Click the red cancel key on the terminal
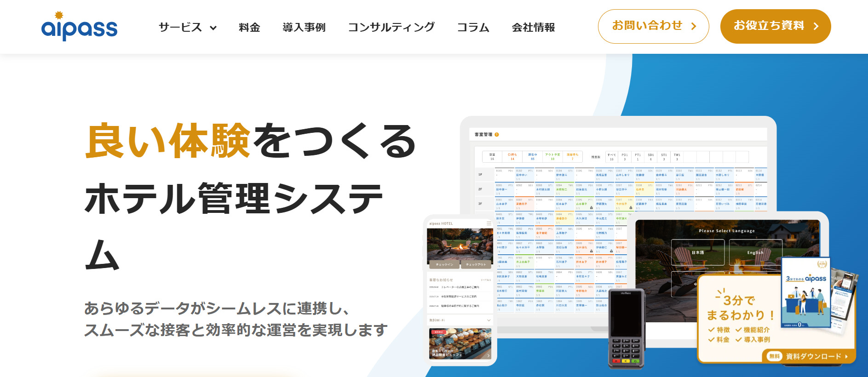The height and width of the screenshot is (377, 868). click(x=616, y=361)
